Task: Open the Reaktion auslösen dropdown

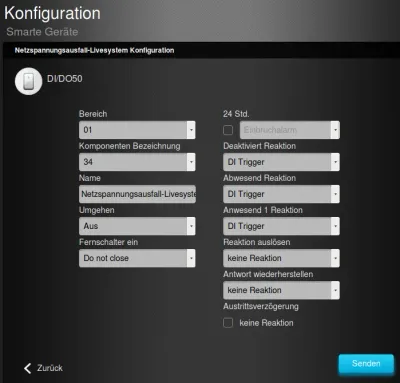Action: coord(281,258)
